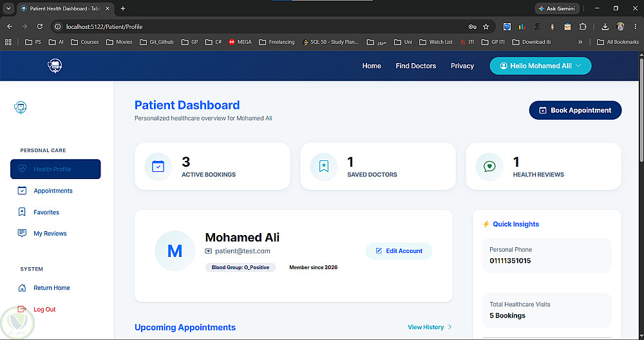Go to Find Doctors in navbar
Screen dimensions: 644x340
point(415,66)
